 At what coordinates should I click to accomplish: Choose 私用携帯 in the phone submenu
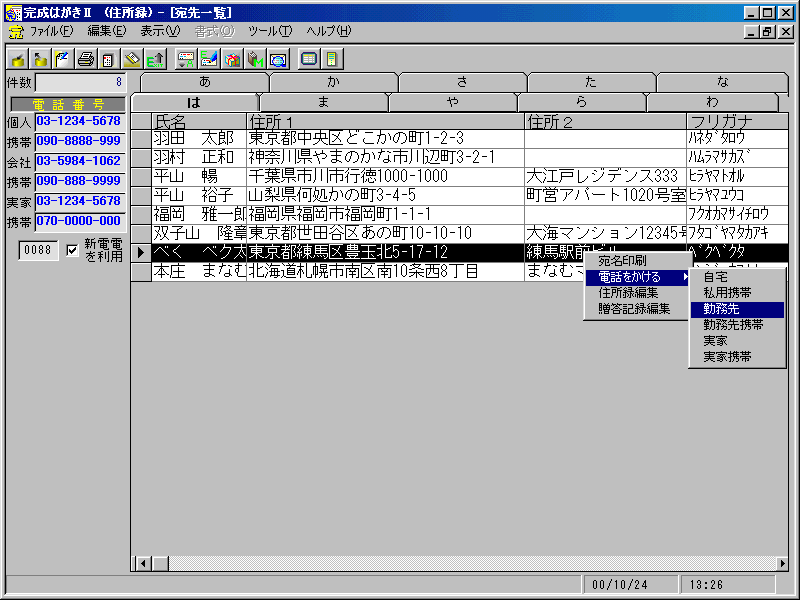(x=737, y=293)
